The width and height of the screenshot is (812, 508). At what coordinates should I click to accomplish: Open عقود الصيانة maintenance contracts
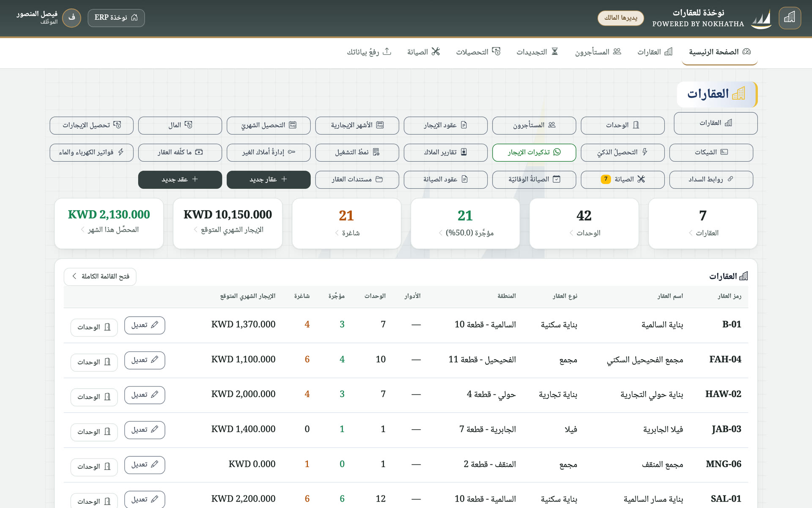point(445,179)
